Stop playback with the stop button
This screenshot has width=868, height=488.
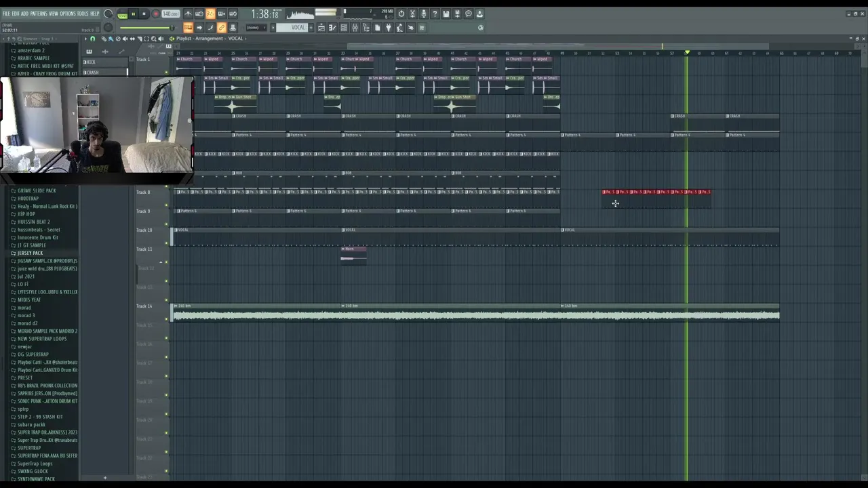tap(144, 14)
